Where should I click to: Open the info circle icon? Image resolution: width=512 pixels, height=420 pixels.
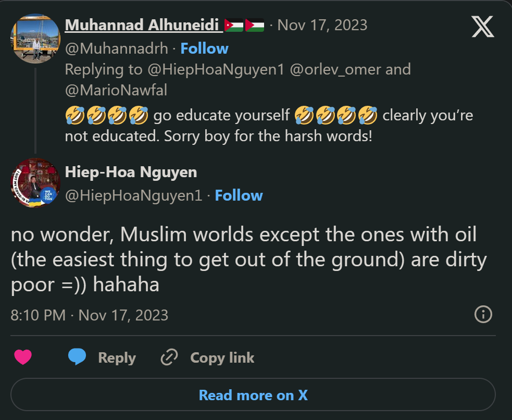484,315
